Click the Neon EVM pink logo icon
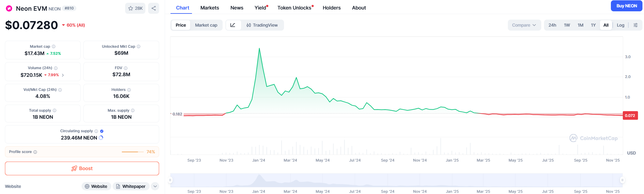Viewport: 644px width, 194px height. tap(9, 9)
